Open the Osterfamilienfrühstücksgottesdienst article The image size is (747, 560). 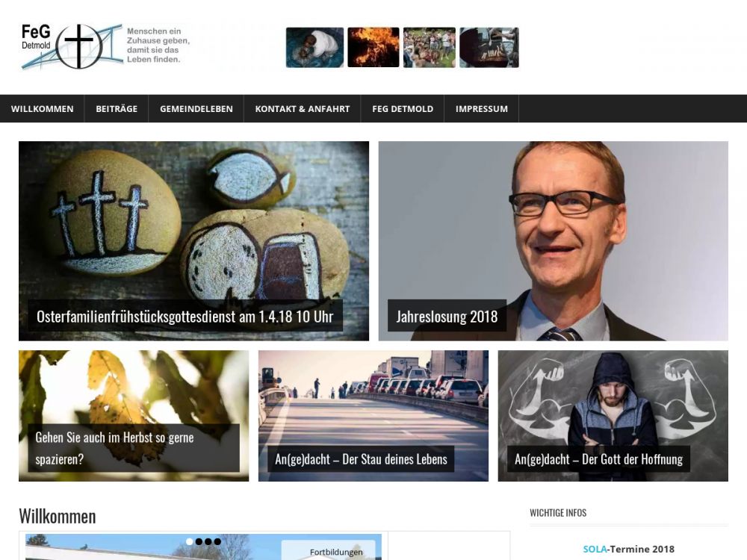tap(185, 316)
